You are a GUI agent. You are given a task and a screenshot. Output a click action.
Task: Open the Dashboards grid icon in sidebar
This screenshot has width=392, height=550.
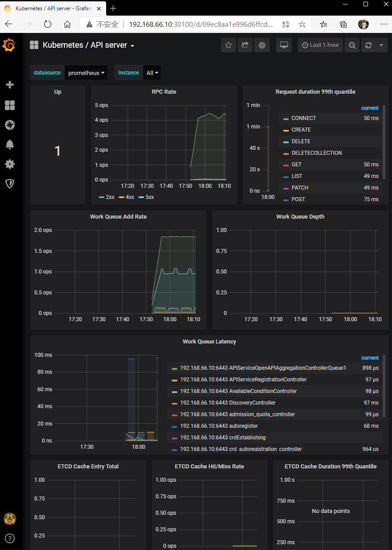[x=9, y=105]
